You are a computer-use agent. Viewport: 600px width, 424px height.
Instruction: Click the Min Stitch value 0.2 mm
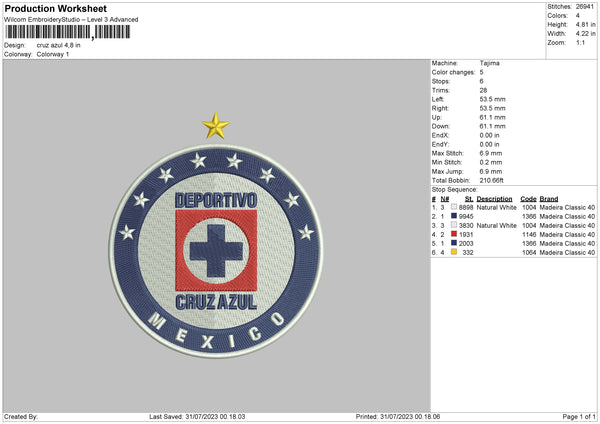tap(491, 162)
